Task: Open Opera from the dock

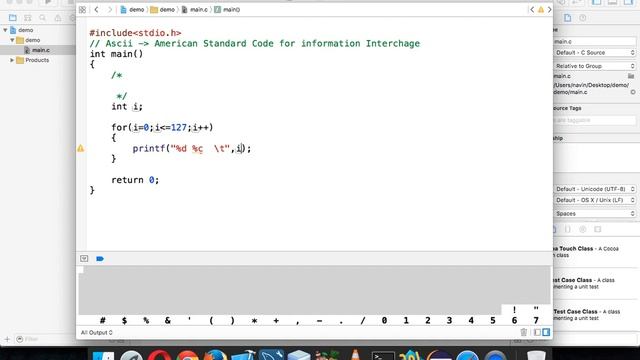Action: click(x=160, y=355)
